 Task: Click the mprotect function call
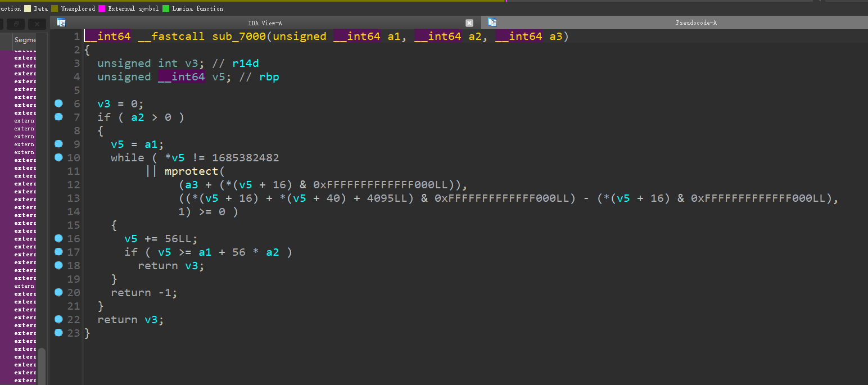pos(191,171)
